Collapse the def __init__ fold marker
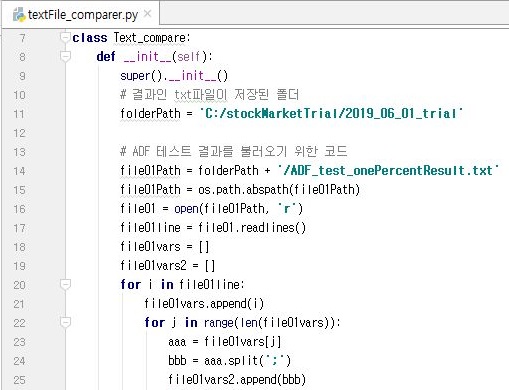 (x=65, y=56)
